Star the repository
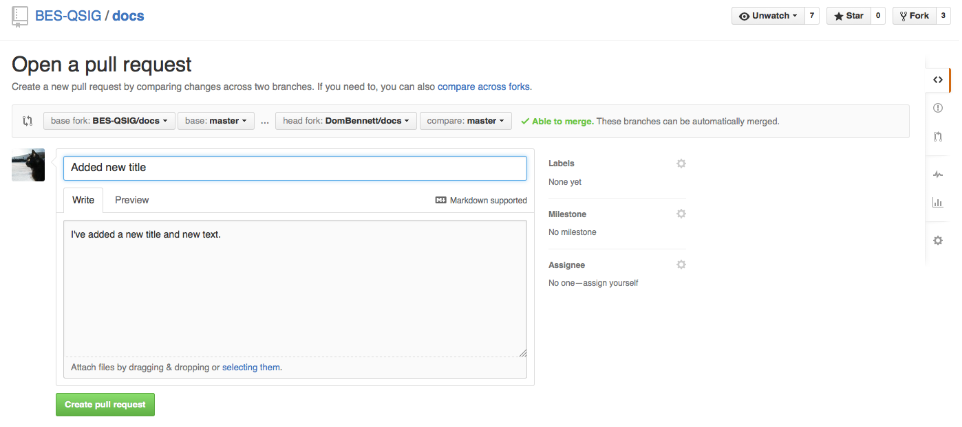The image size is (962, 427). point(849,17)
